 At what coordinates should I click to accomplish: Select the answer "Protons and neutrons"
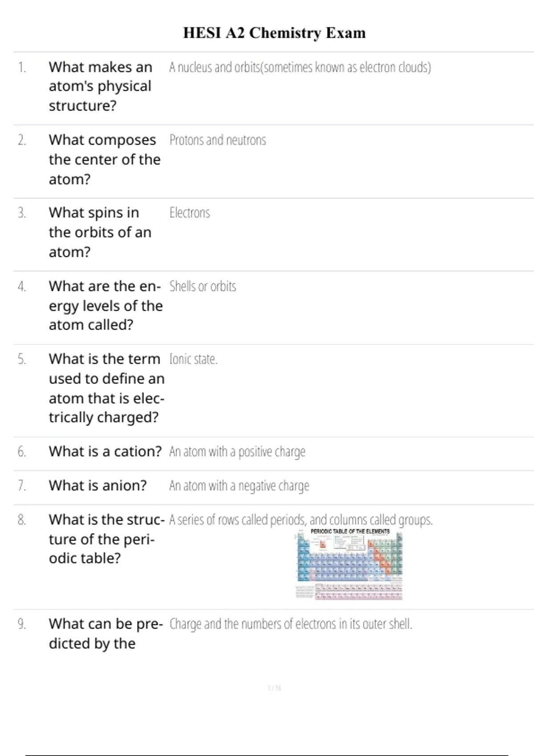[218, 140]
